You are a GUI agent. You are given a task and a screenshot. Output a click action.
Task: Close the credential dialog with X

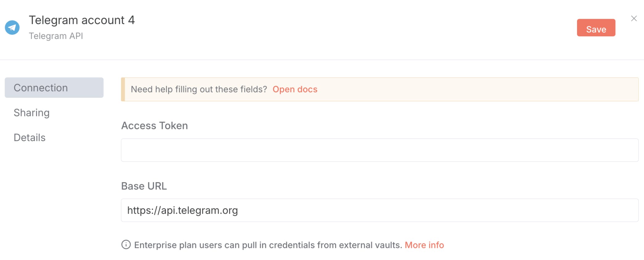coord(634,19)
